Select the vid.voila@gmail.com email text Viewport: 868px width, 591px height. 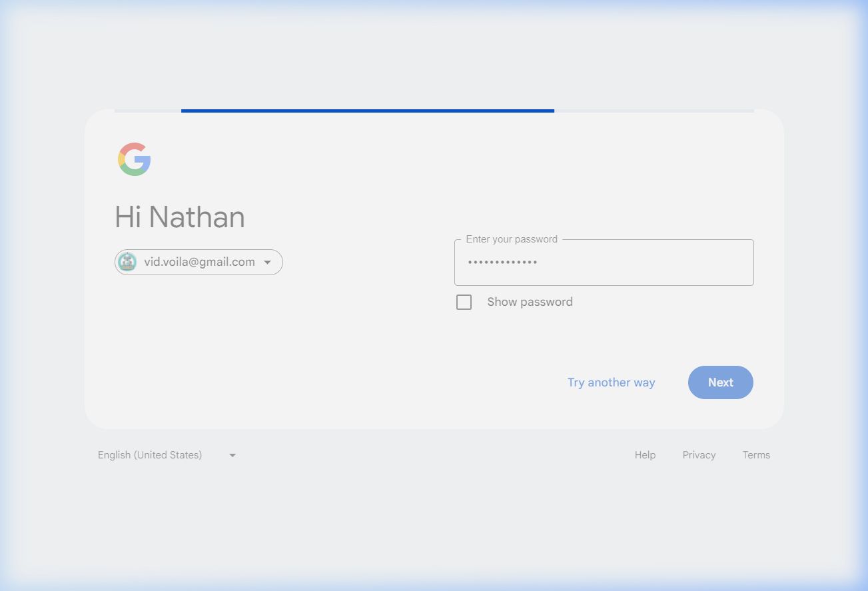[199, 262]
